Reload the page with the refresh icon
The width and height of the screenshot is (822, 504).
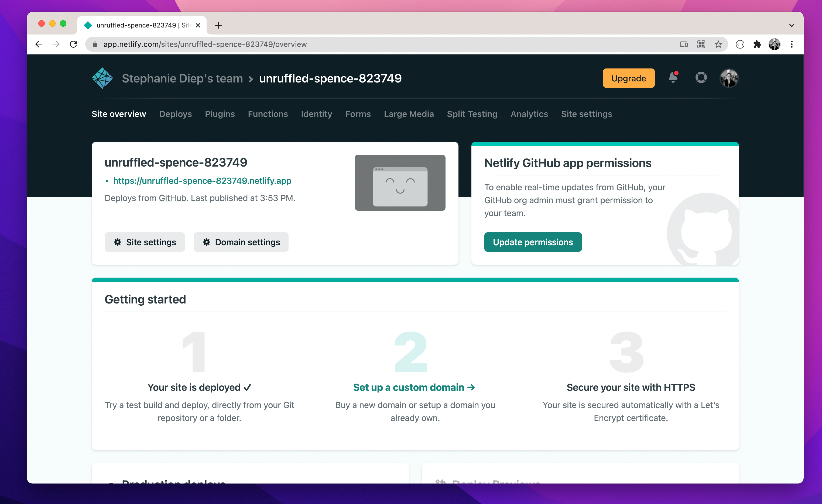pos(73,44)
